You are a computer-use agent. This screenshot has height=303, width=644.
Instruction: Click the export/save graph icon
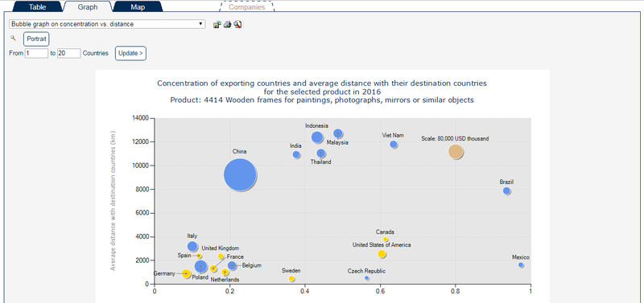point(217,25)
